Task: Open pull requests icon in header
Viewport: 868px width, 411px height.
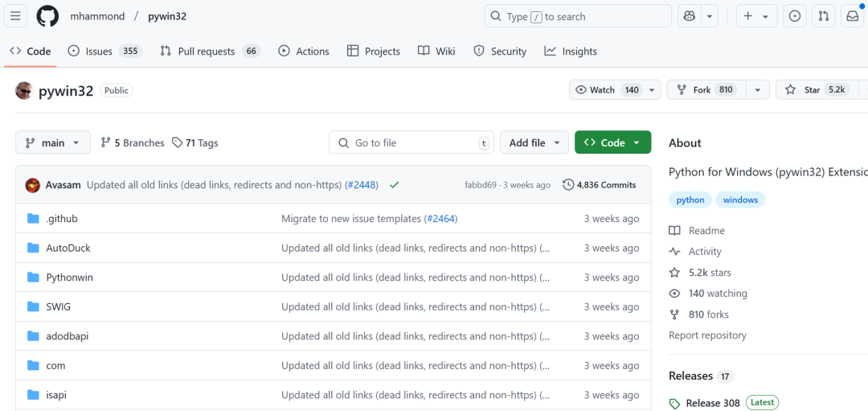Action: click(x=823, y=16)
